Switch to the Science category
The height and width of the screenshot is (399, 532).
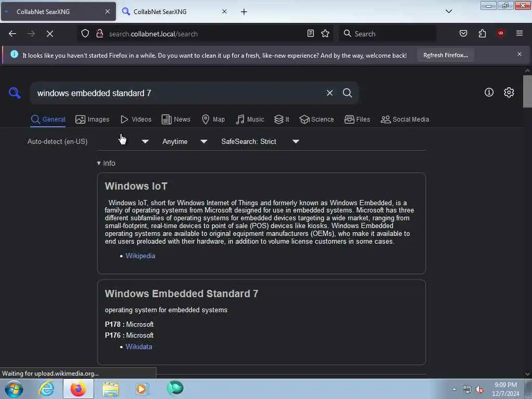tap(316, 119)
